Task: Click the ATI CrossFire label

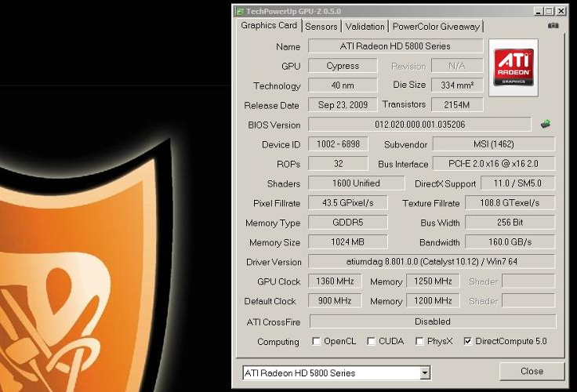Action: 274,322
